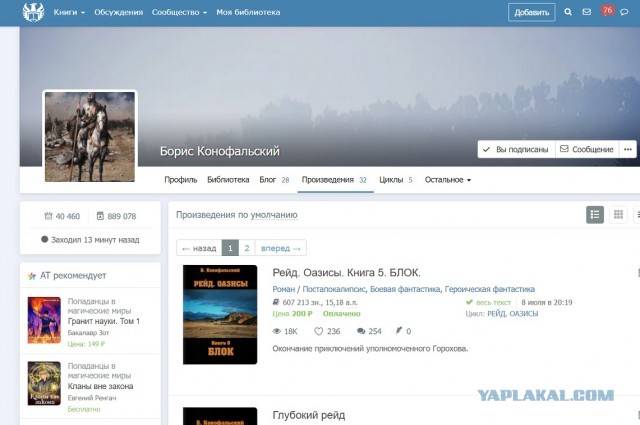The image size is (640, 425).
Task: Click the '8 июля в 20:19' date
Action: 547,303
